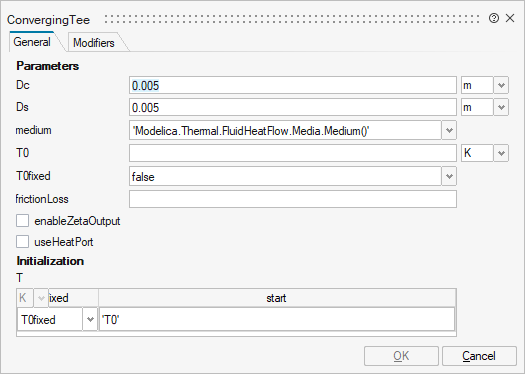Viewport: 525px width, 374px height.
Task: Click the Dc unit field showing m
Action: pos(477,85)
